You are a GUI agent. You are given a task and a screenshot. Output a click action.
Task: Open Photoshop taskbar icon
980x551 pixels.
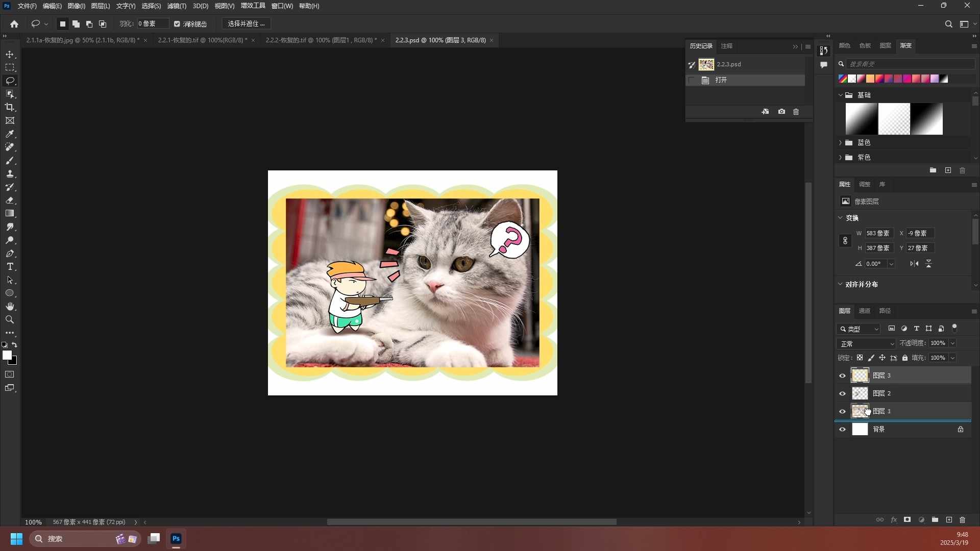click(x=176, y=539)
